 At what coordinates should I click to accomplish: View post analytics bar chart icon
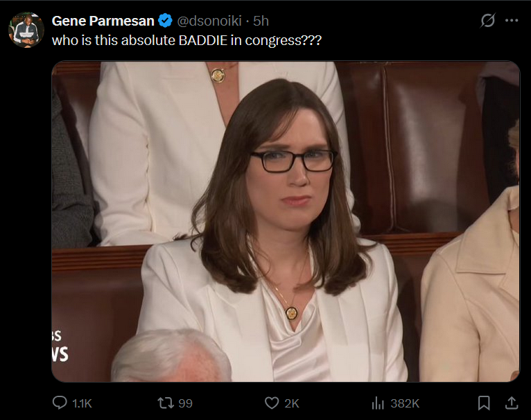coord(378,403)
